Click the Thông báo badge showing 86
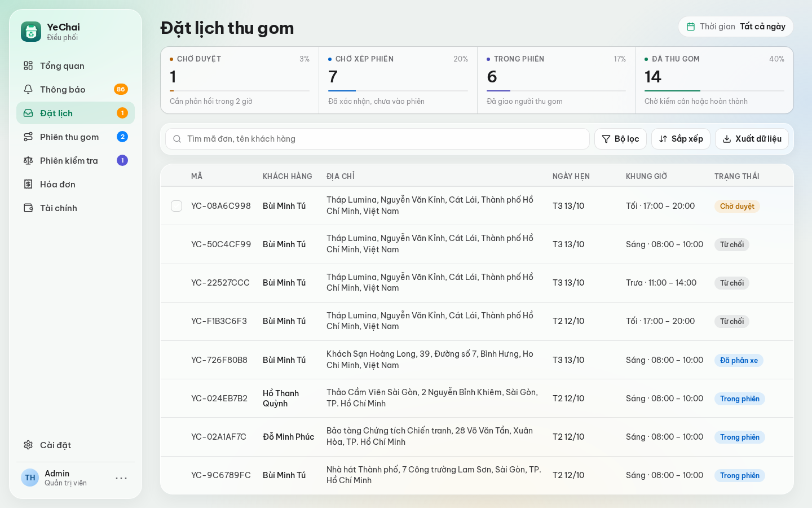The image size is (812, 508). tap(121, 89)
